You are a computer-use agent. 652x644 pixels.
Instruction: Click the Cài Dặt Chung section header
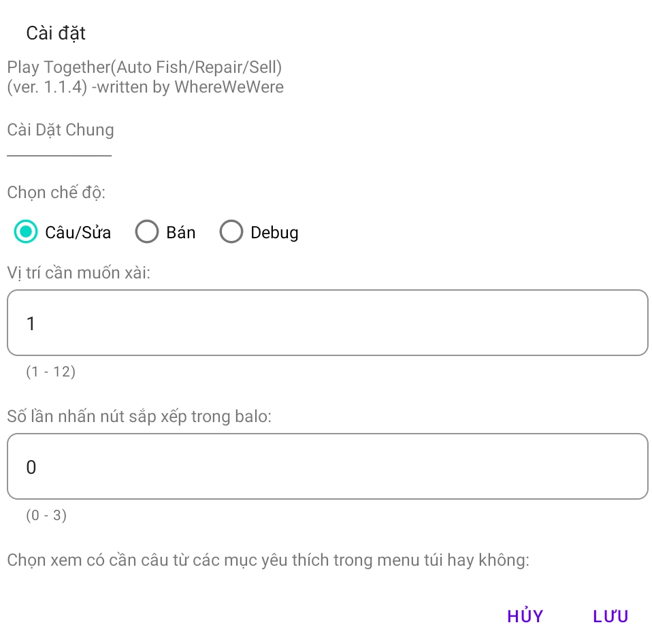(60, 129)
